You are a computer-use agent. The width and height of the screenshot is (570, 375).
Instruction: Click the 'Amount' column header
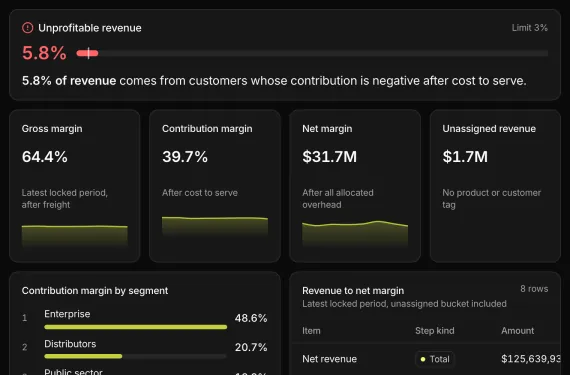518,331
